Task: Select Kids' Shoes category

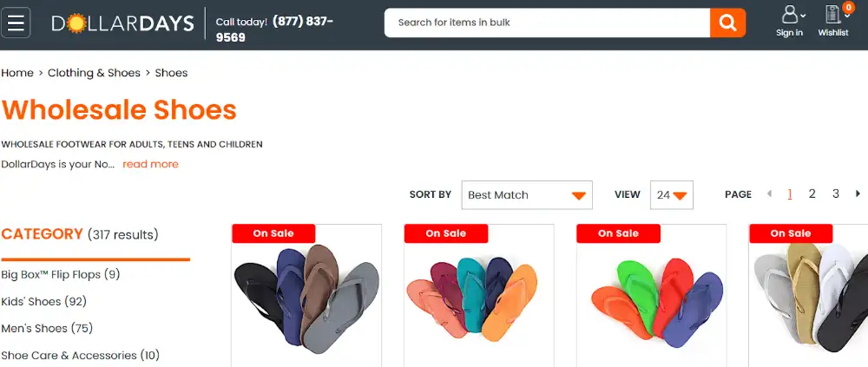Action: pos(43,302)
